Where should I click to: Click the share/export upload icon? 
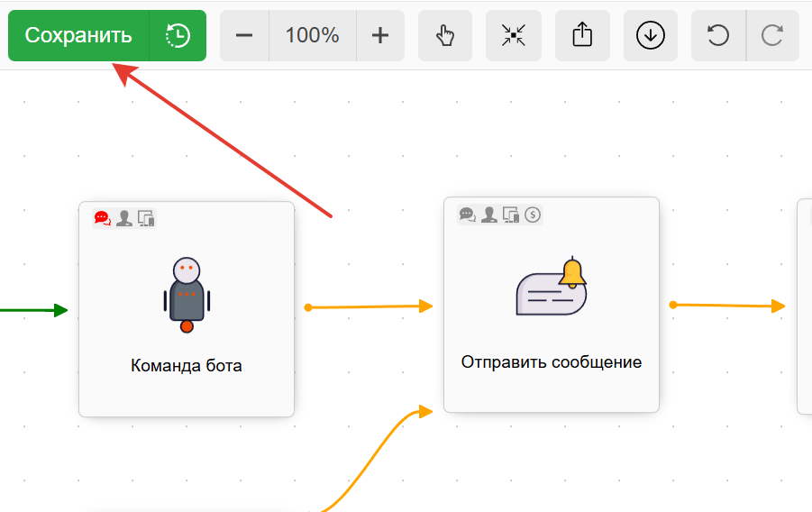click(582, 36)
